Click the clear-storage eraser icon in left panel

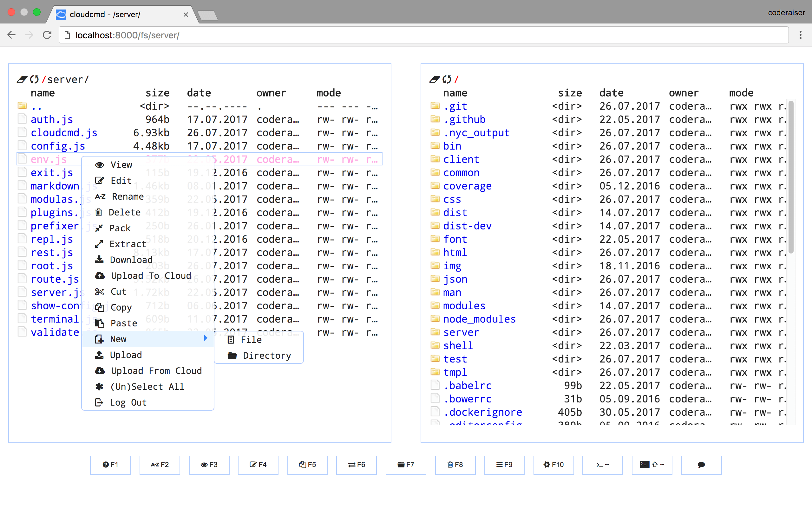point(22,80)
